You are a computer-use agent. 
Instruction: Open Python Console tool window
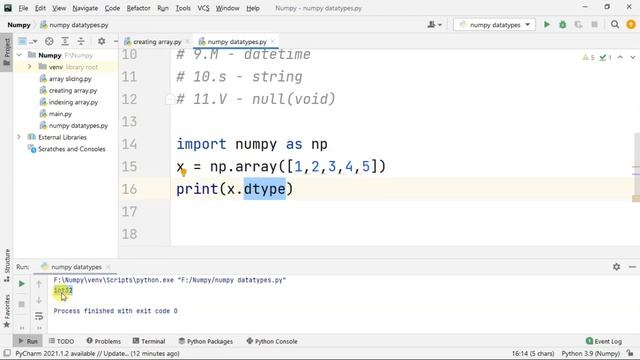tap(272, 341)
